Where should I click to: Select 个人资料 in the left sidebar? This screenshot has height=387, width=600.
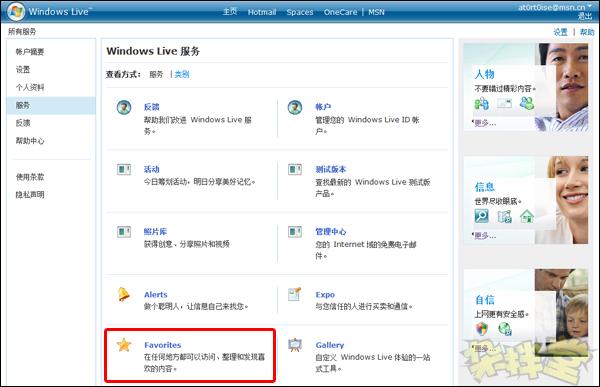[30, 87]
